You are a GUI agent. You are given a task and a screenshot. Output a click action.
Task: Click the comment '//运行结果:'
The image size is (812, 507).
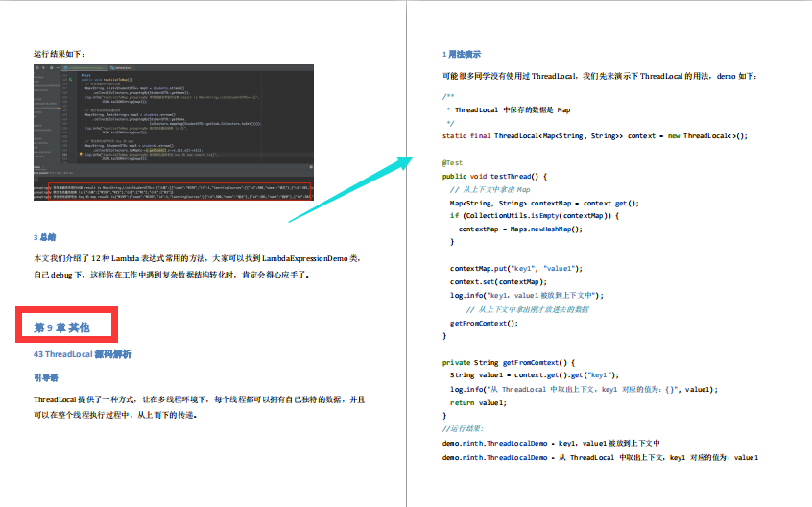click(463, 429)
